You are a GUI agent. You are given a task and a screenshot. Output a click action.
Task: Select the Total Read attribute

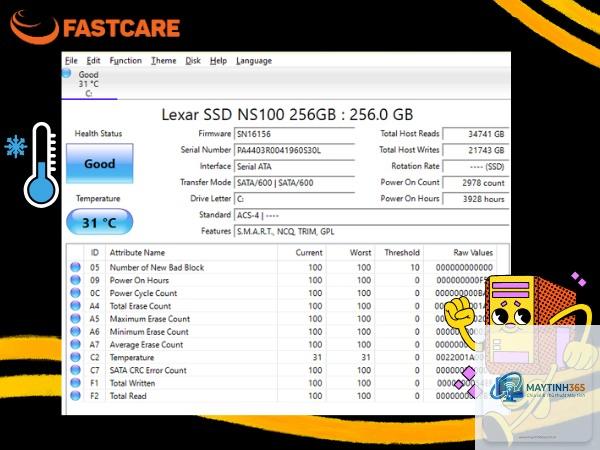click(128, 396)
